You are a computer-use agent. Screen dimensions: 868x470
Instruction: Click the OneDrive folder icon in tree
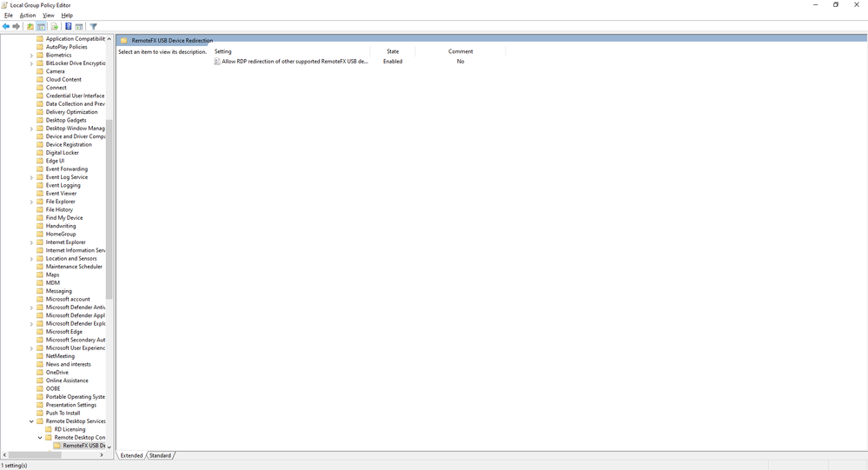(x=40, y=373)
